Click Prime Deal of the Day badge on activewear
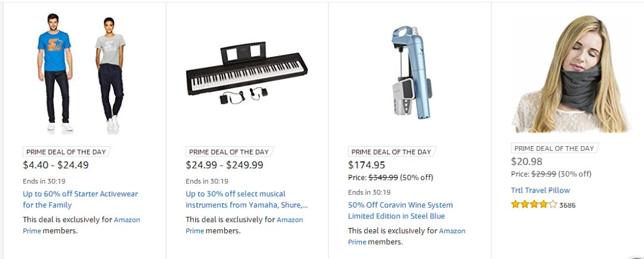 pos(66,152)
